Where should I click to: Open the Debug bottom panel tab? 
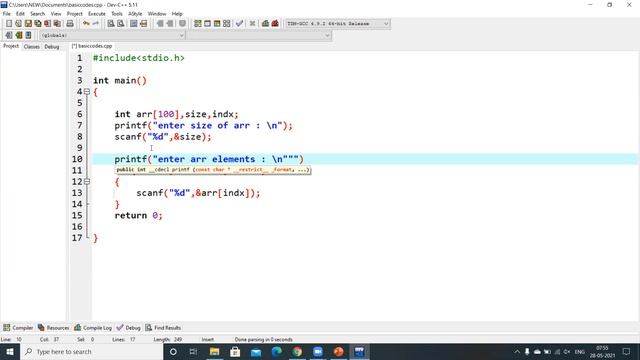[x=129, y=327]
